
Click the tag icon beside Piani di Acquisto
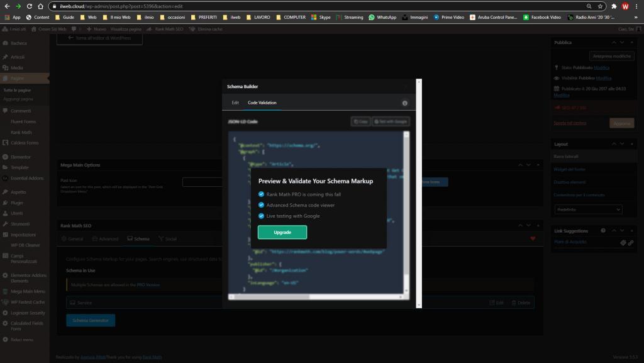pos(623,243)
